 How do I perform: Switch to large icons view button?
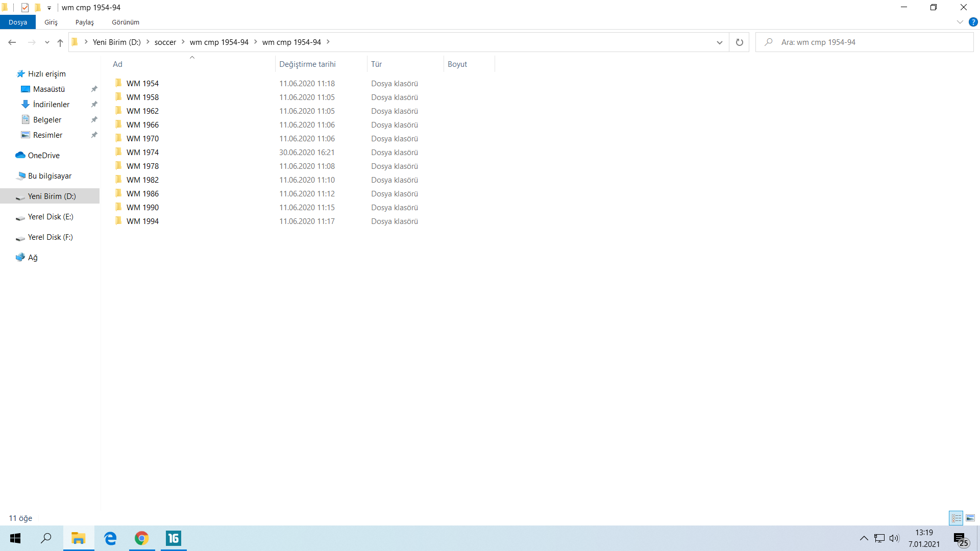[x=970, y=518]
